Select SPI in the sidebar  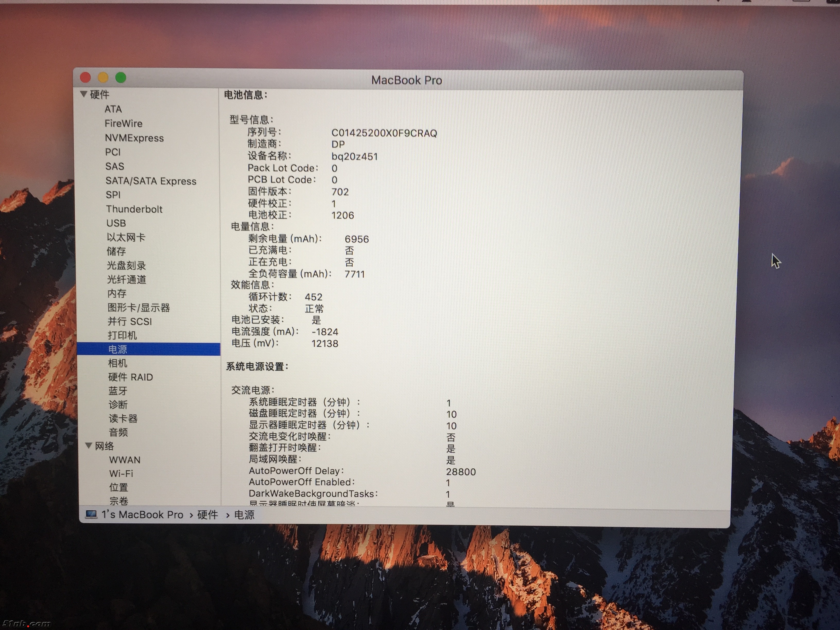pyautogui.click(x=113, y=195)
